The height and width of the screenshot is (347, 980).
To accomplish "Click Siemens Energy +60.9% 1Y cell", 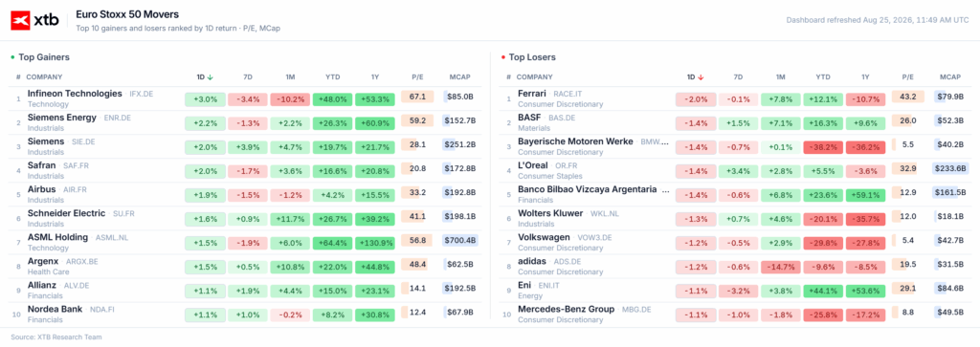I will (x=375, y=120).
